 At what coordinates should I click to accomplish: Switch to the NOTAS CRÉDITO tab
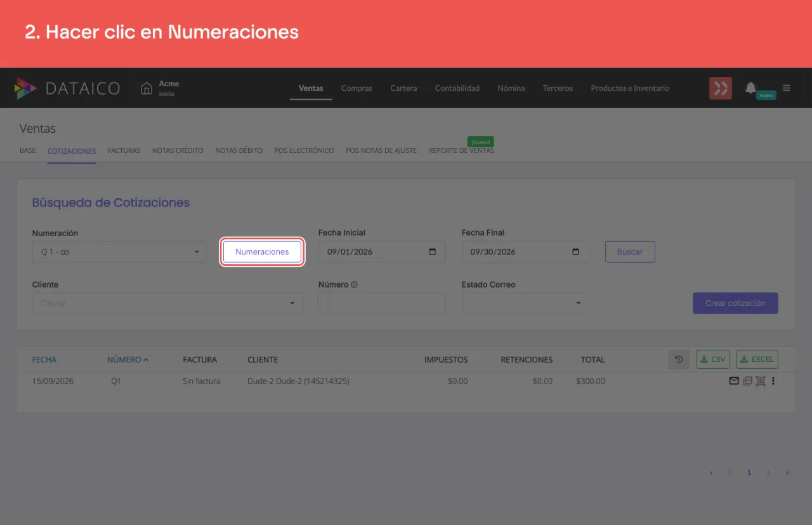(x=178, y=150)
